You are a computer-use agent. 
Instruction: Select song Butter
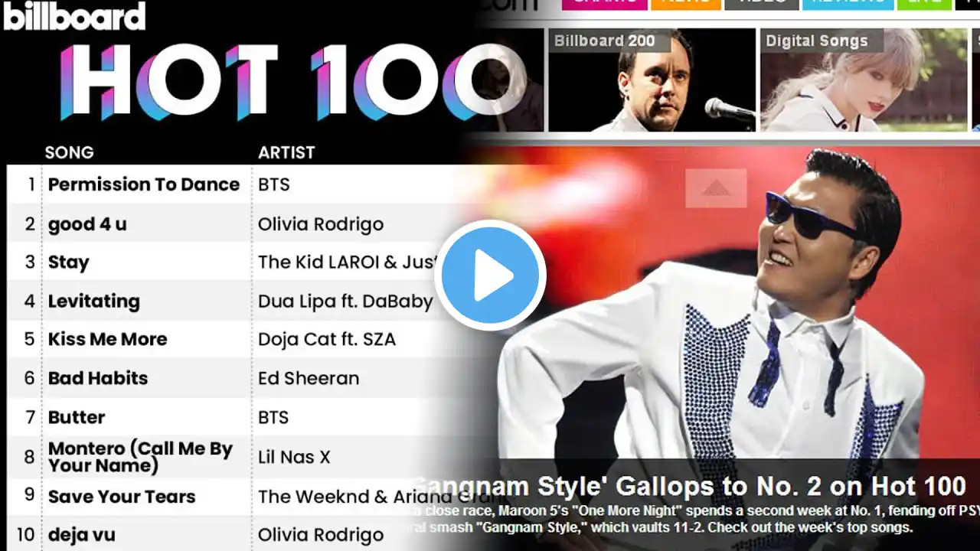coord(77,417)
